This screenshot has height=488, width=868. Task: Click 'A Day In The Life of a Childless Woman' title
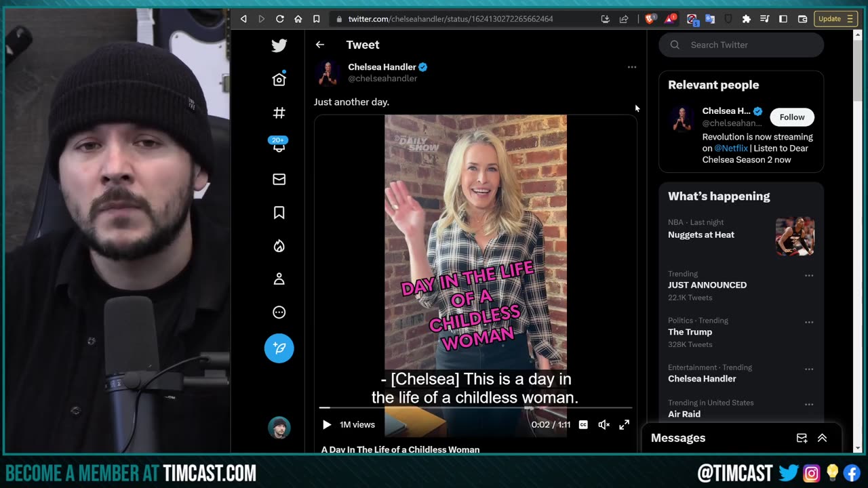pos(400,449)
